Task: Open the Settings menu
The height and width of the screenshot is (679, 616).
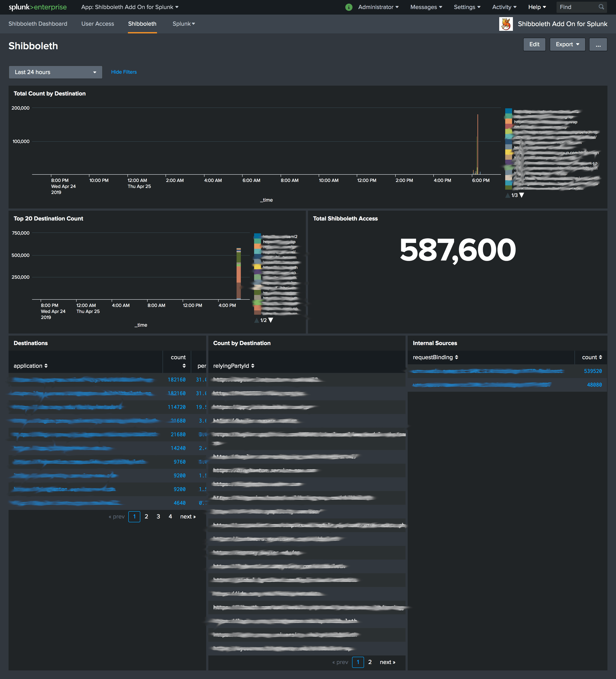Action: pos(467,7)
